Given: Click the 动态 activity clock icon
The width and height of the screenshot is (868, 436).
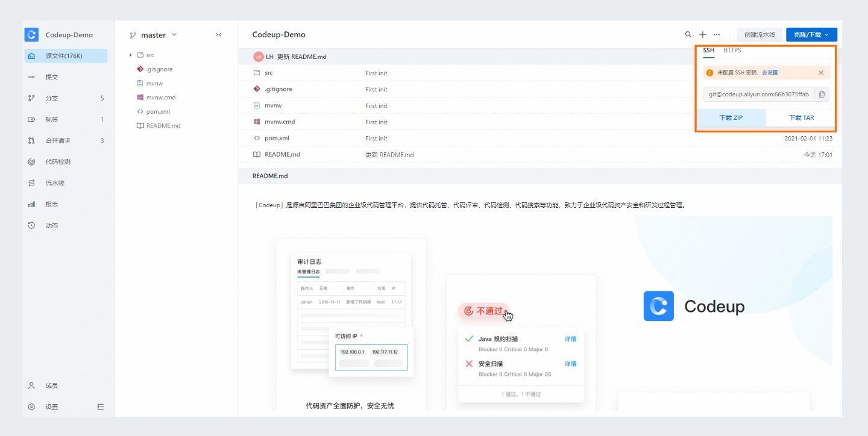Looking at the screenshot, I should [x=31, y=225].
